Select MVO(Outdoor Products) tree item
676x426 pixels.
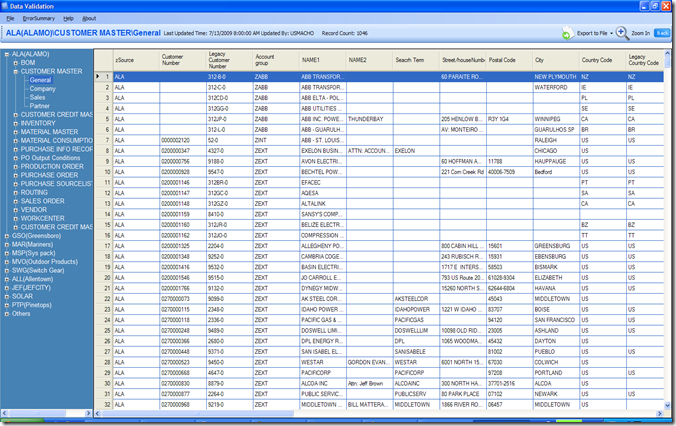point(45,262)
